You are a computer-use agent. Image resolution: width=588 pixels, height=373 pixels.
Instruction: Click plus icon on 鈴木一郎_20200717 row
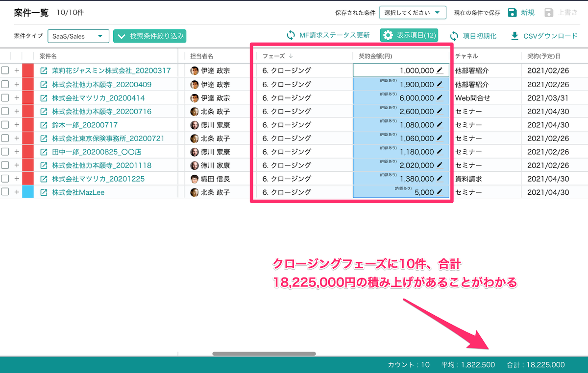click(x=16, y=125)
